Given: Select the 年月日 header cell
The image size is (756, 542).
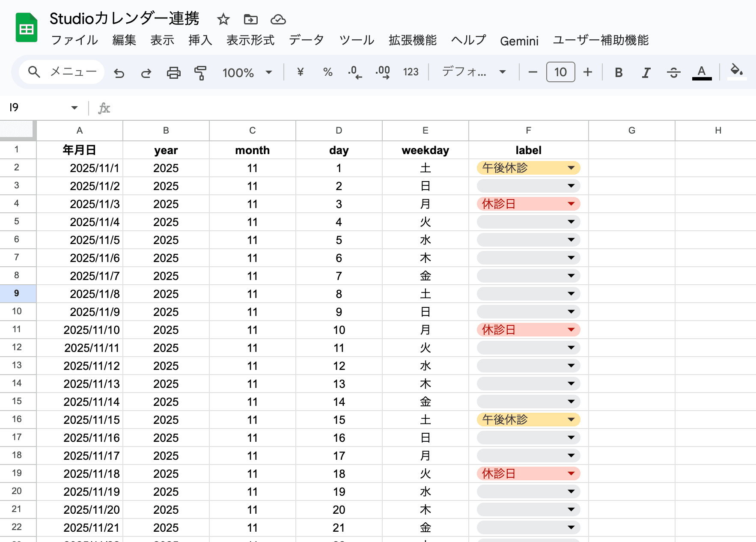Looking at the screenshot, I should (80, 150).
